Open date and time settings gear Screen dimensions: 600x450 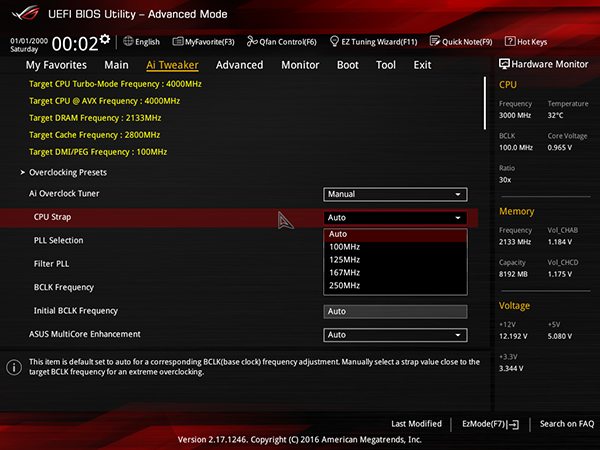coord(105,39)
